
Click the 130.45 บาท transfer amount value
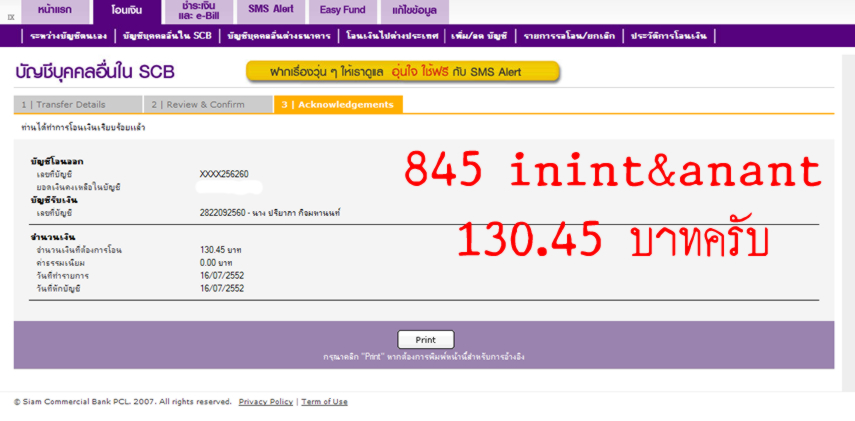[x=221, y=250]
